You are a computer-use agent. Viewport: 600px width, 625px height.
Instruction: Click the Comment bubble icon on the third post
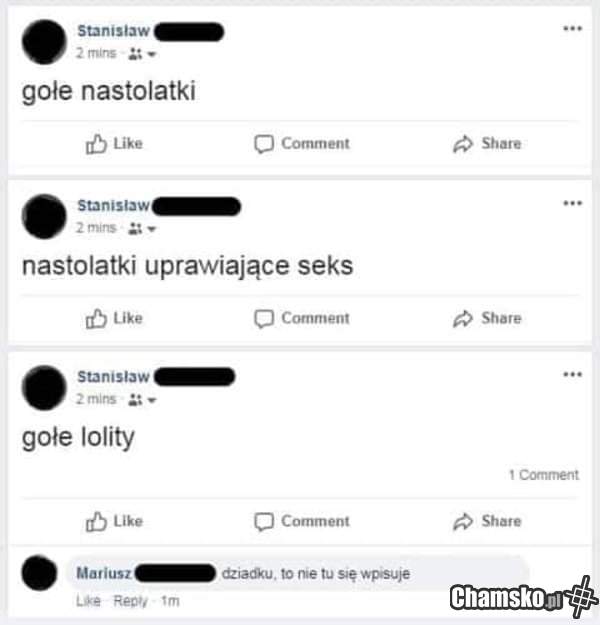[264, 521]
